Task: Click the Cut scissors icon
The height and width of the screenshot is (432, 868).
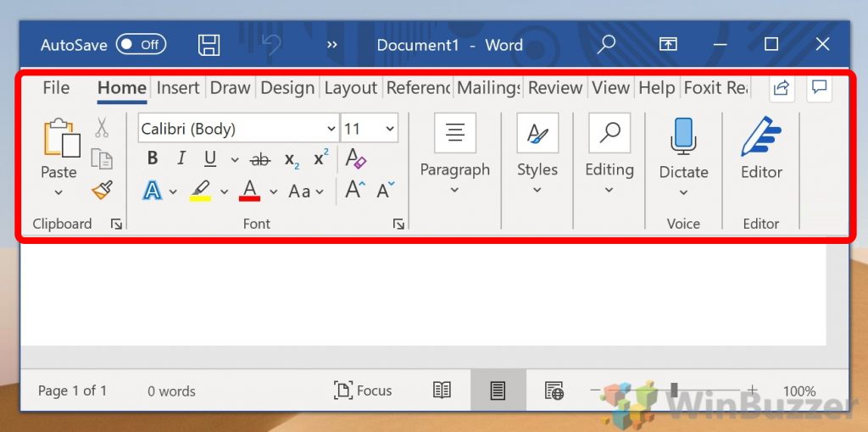Action: coord(102,128)
